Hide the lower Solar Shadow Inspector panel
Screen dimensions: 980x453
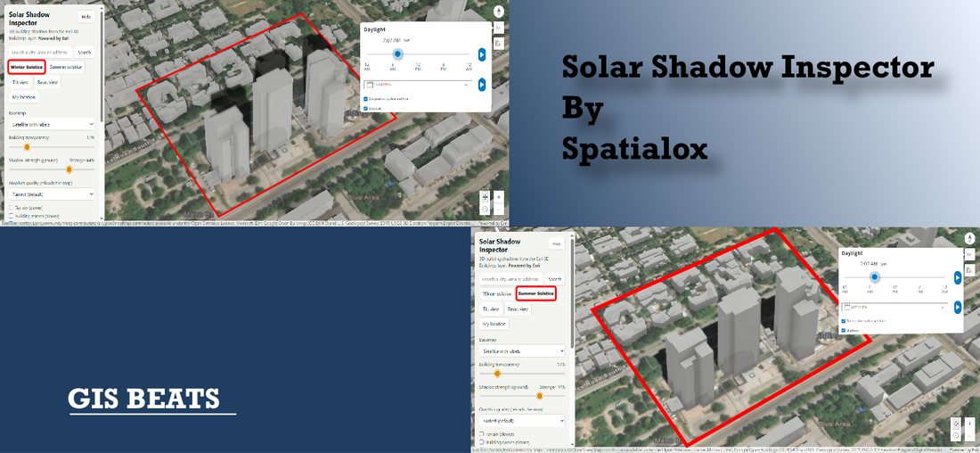tap(556, 244)
